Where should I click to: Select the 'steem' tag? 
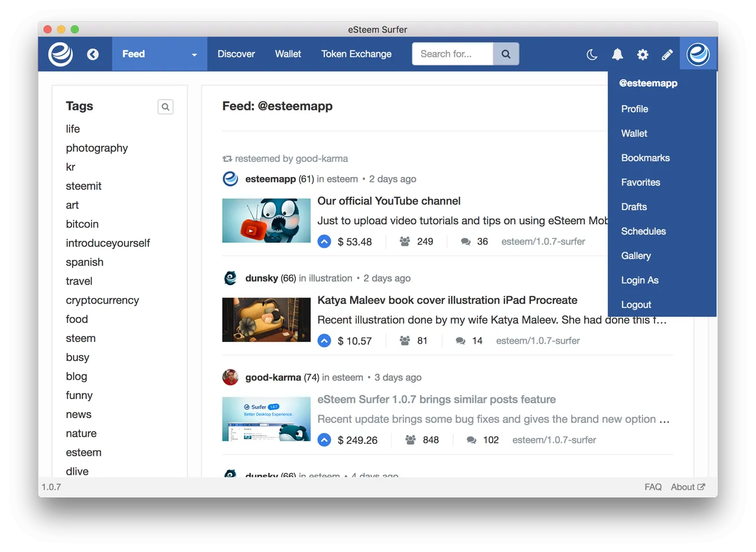pyautogui.click(x=80, y=338)
